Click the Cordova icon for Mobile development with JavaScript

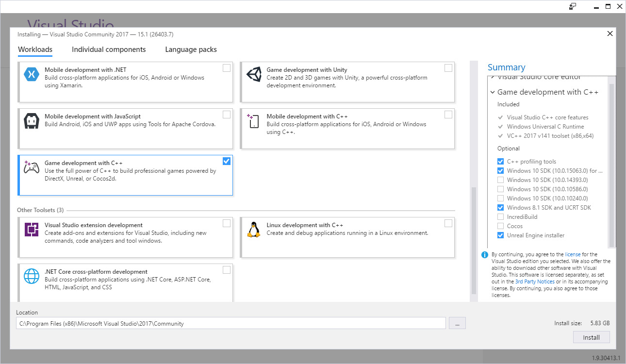pos(32,121)
